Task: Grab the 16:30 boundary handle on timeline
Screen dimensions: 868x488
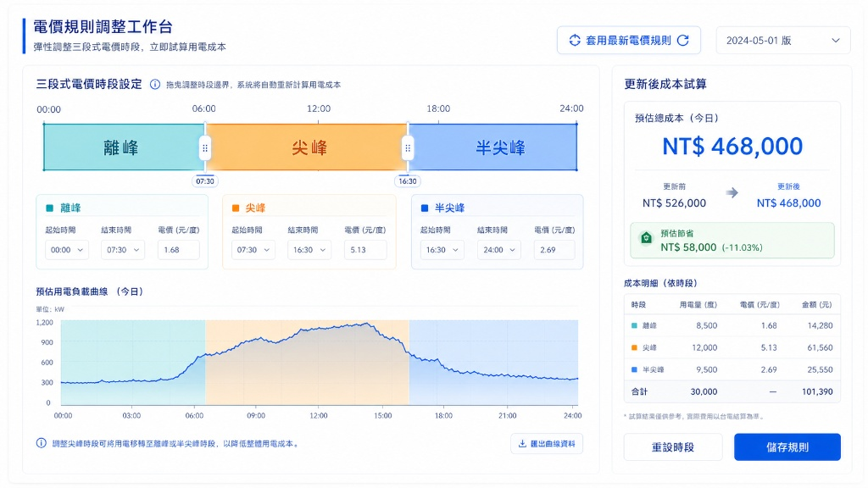Action: (408, 147)
